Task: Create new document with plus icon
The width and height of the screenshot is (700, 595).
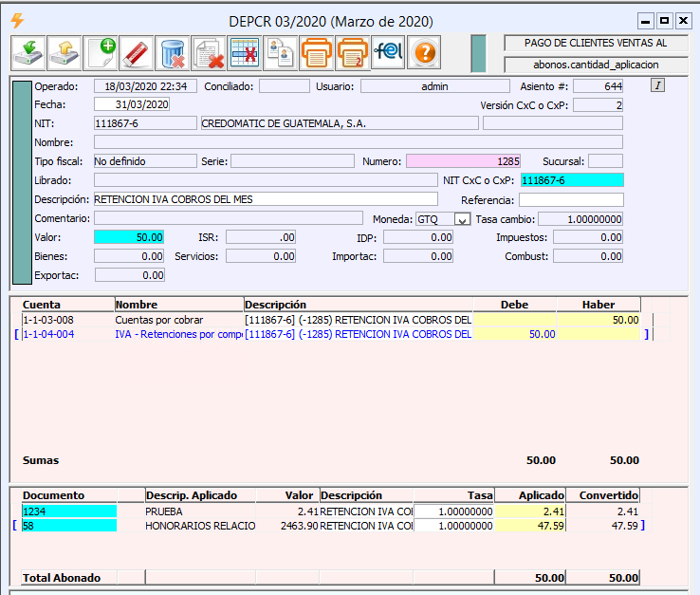Action: tap(101, 53)
